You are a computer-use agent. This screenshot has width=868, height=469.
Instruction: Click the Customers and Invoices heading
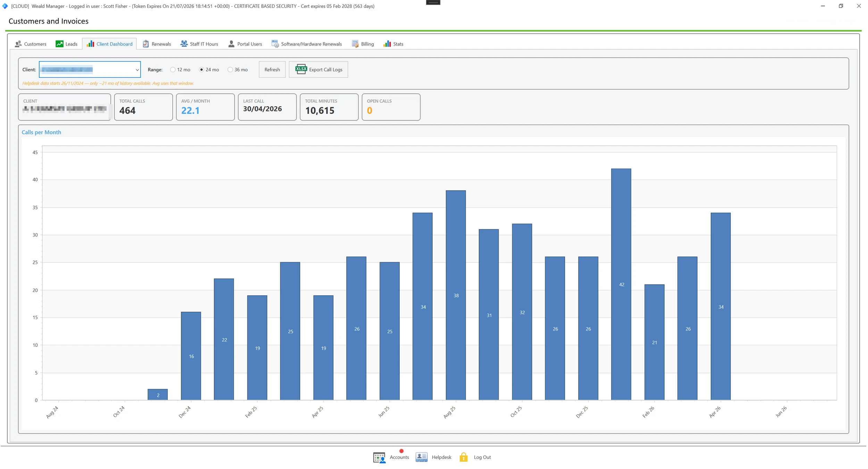coord(49,21)
